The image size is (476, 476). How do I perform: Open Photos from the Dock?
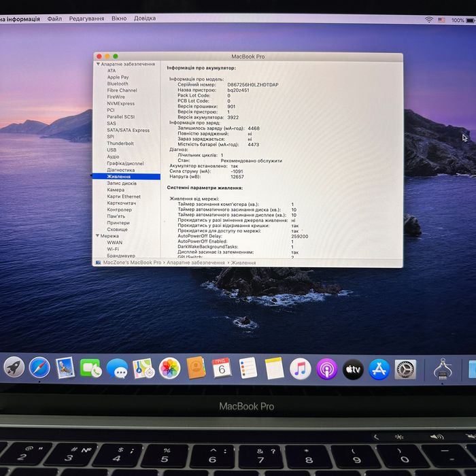[169, 369]
